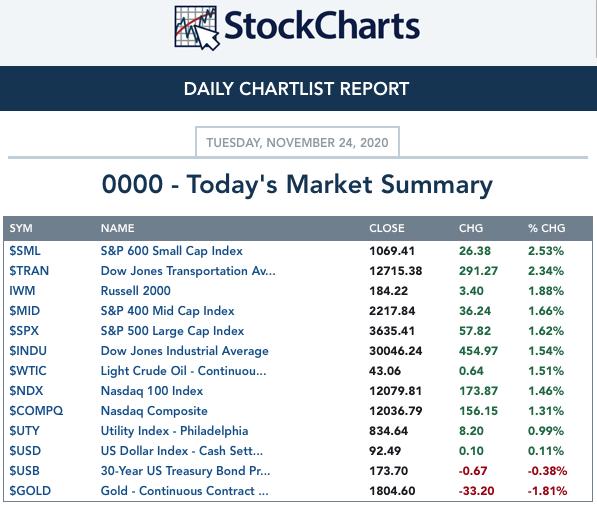The height and width of the screenshot is (505, 597).
Task: Click the % CHG column header
Action: [546, 228]
